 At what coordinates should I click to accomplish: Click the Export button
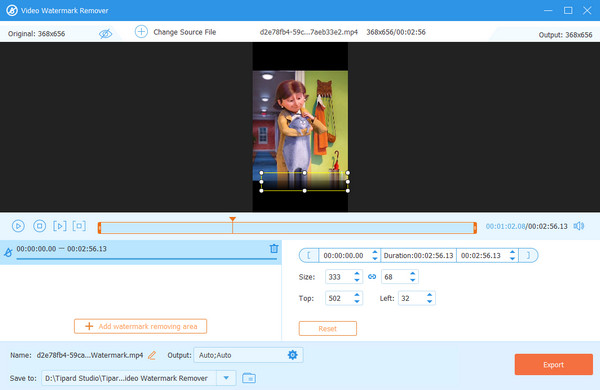pos(553,364)
